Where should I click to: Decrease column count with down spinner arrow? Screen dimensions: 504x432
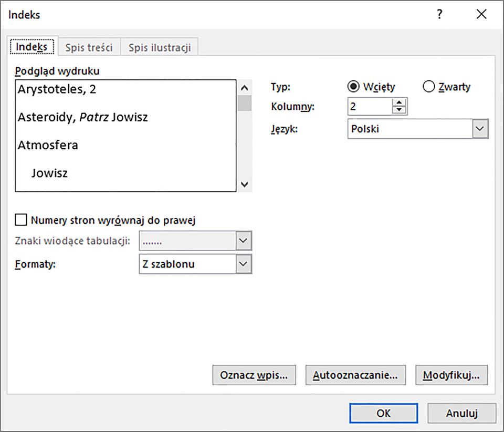pyautogui.click(x=400, y=110)
